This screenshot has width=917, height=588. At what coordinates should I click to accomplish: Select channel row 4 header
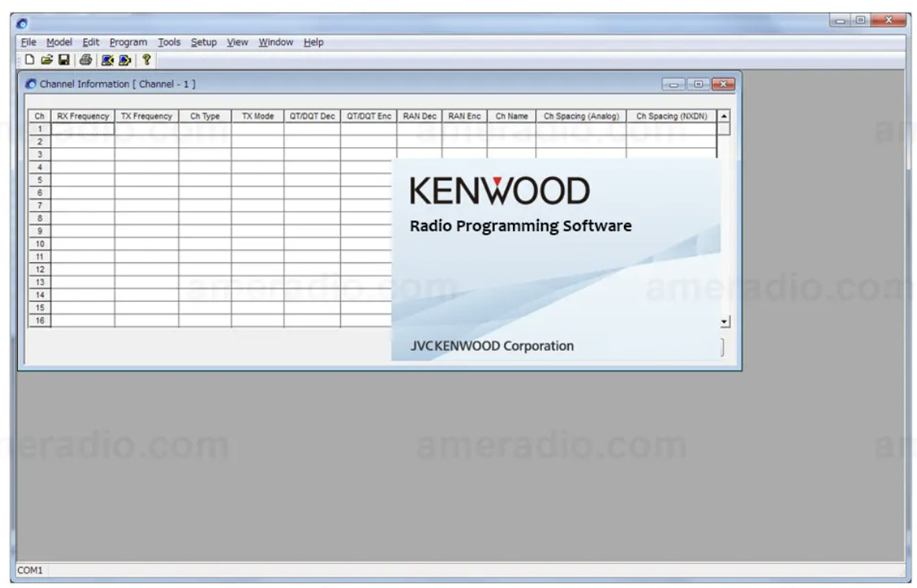39,167
